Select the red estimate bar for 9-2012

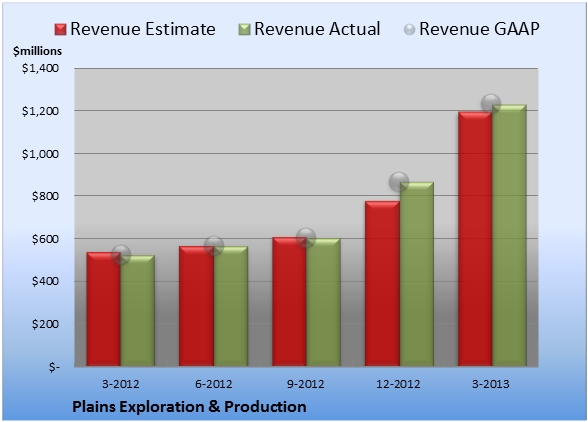(x=289, y=302)
